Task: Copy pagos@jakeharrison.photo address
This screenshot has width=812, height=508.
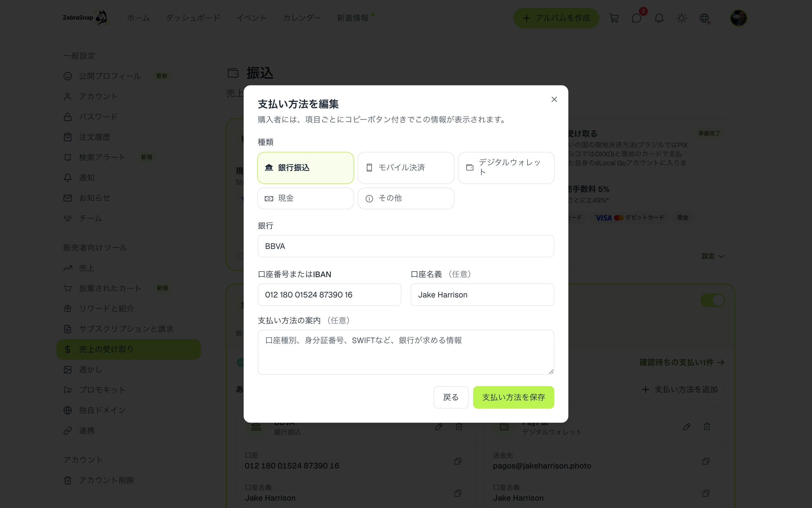Action: [x=706, y=461]
